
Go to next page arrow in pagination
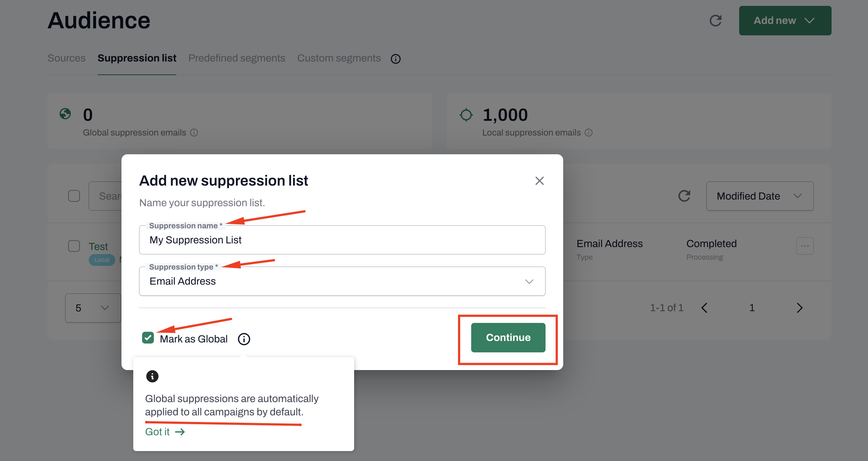(x=800, y=308)
